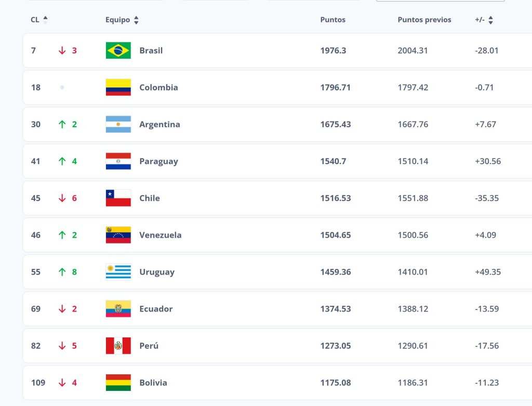
Task: Select the Puntos column header
Action: tap(333, 20)
